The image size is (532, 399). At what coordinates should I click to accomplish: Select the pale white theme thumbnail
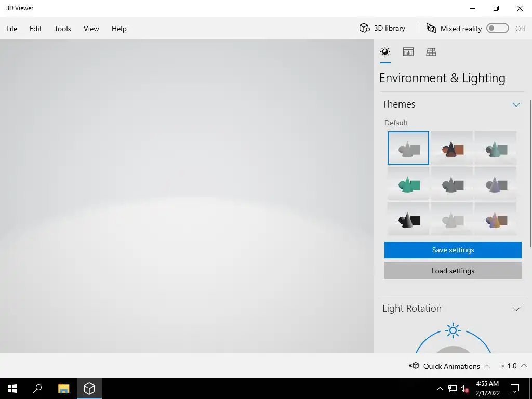click(x=452, y=219)
